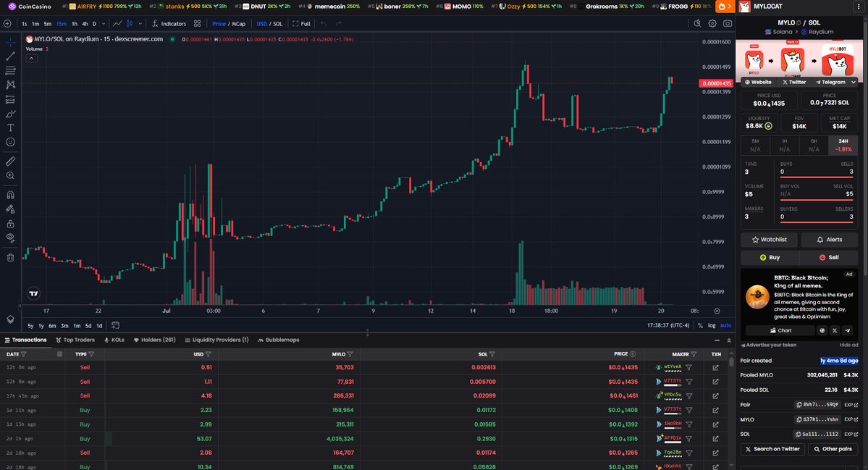Open the DATE column filter
Image resolution: width=868 pixels, height=470 pixels.
click(23, 354)
